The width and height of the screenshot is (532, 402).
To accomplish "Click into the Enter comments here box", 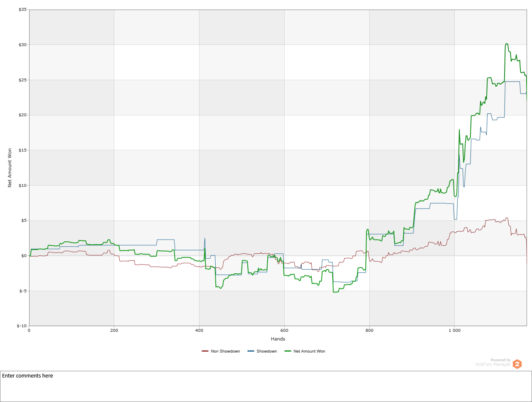I will coord(266,386).
